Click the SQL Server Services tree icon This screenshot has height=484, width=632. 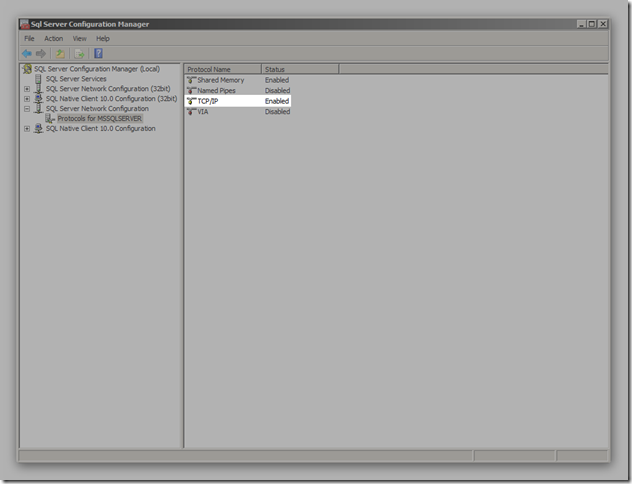click(x=38, y=79)
